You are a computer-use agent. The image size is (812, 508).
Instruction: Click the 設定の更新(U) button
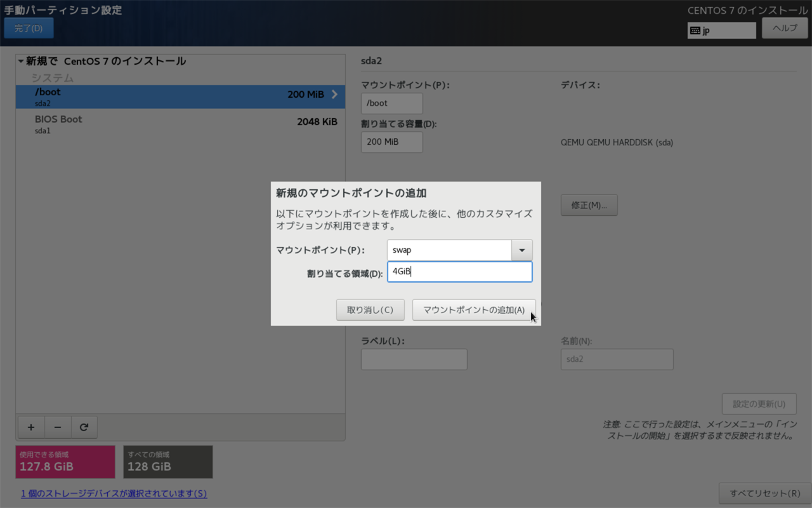[759, 403]
